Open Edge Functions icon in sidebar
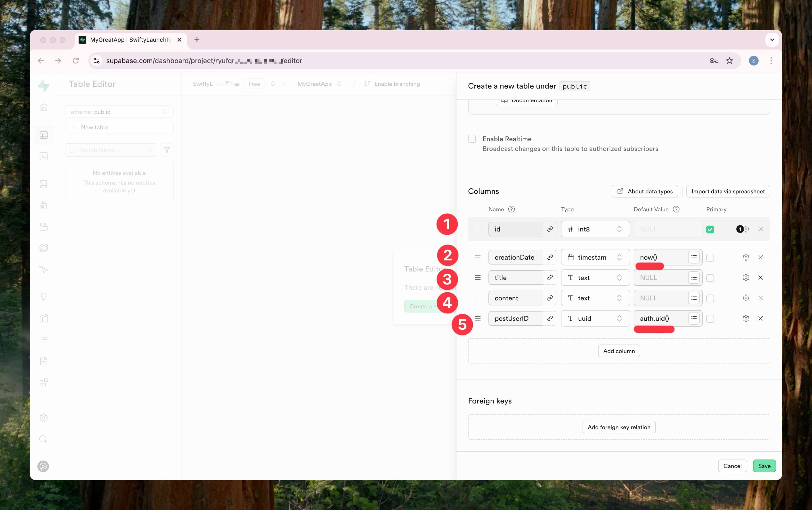Screen dimensions: 812x510 [43, 248]
